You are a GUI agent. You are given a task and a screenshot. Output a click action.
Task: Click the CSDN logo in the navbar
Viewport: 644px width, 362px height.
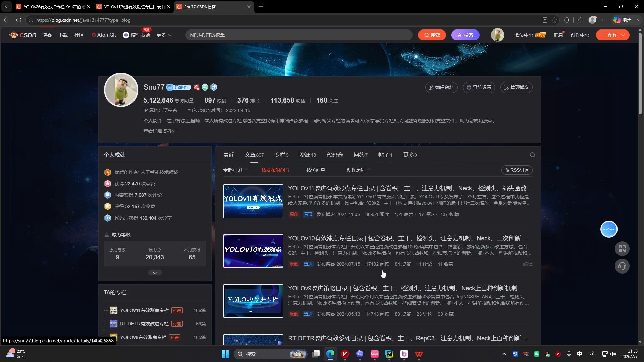[23, 35]
